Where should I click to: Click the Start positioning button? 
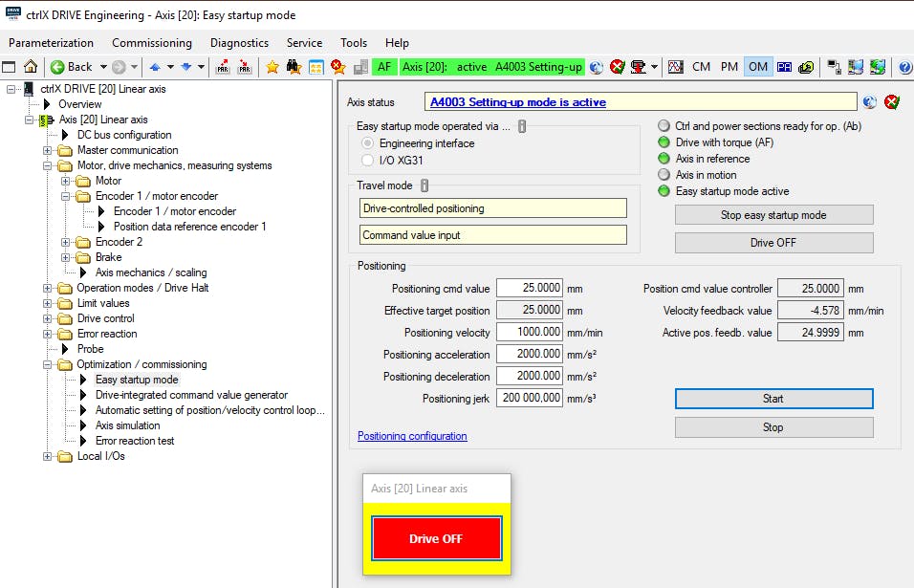[x=773, y=399]
